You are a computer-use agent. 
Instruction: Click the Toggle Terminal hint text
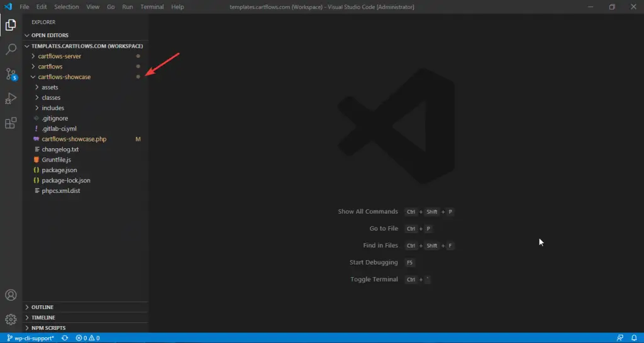point(374,279)
